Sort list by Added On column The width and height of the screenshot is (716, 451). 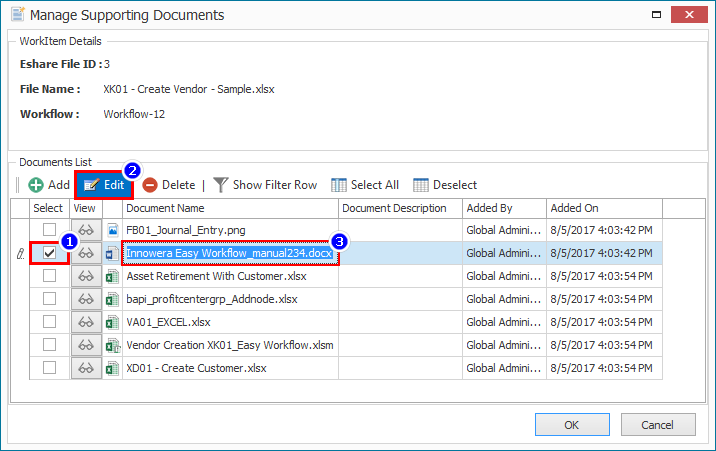click(603, 208)
